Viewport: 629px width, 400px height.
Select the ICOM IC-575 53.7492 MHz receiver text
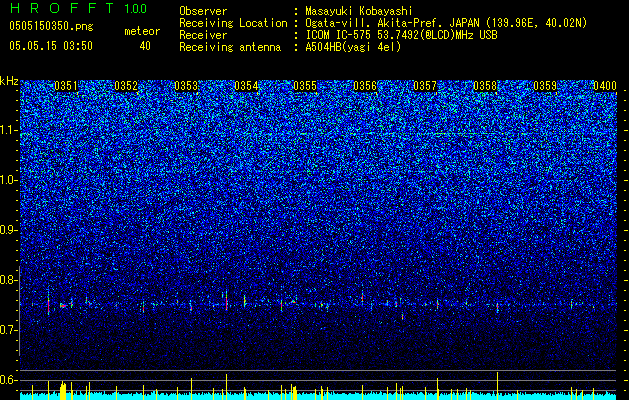402,35
